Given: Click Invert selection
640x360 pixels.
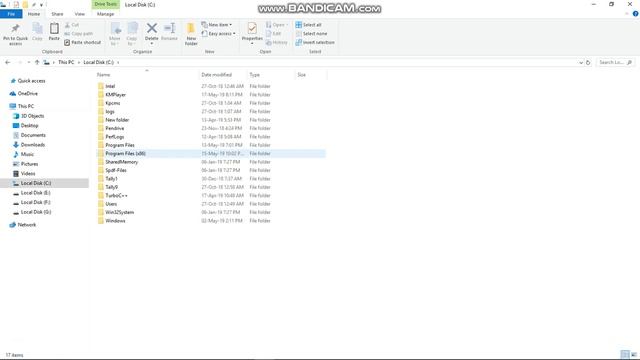Looking at the screenshot, I should (315, 42).
